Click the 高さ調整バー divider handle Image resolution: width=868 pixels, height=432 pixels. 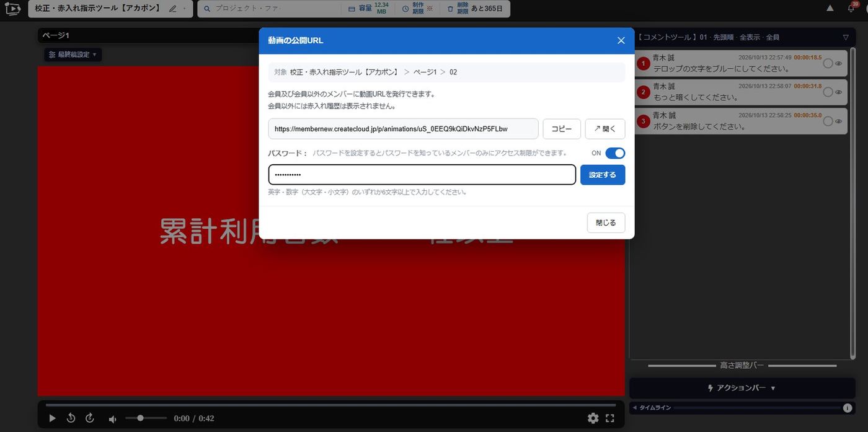click(x=742, y=366)
